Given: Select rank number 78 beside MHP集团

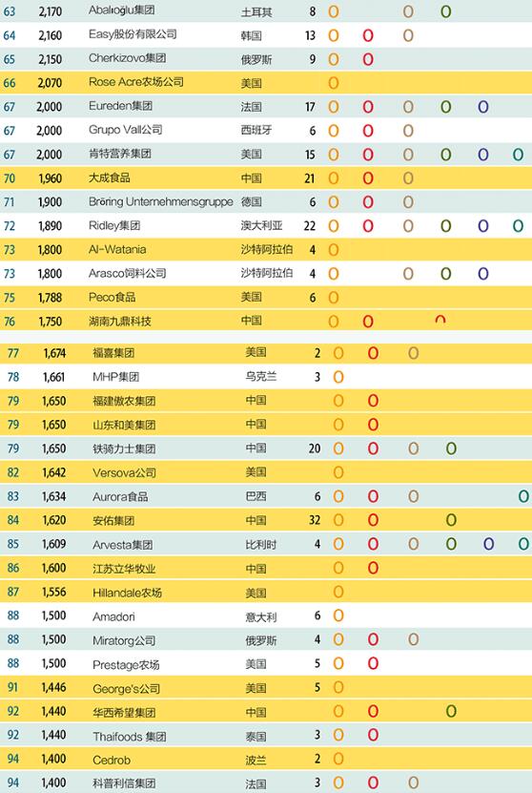Looking at the screenshot, I should tap(13, 377).
